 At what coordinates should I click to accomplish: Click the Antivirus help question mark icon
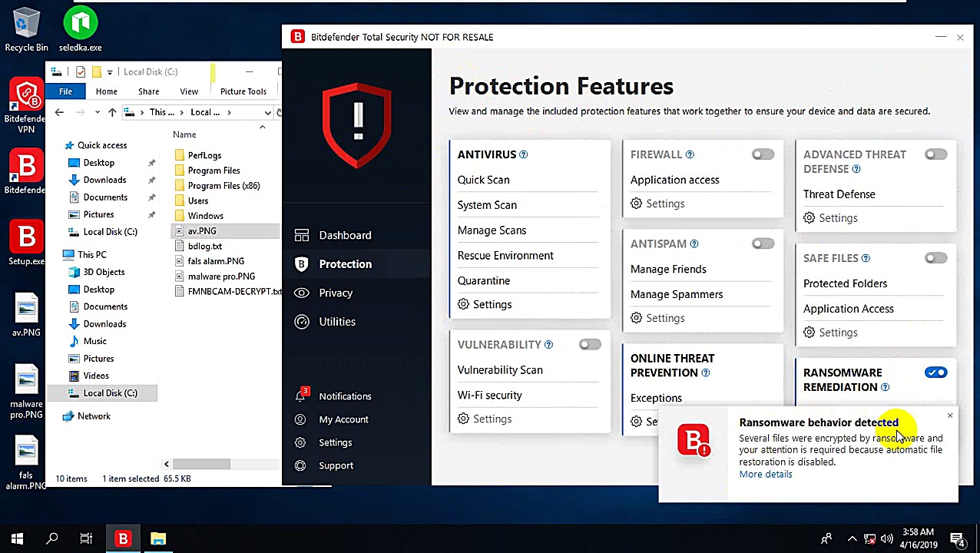coord(524,154)
